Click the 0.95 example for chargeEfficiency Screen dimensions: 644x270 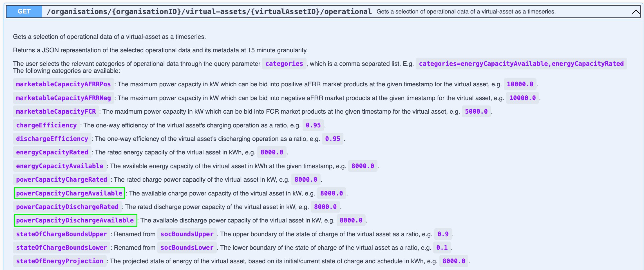[x=313, y=125]
